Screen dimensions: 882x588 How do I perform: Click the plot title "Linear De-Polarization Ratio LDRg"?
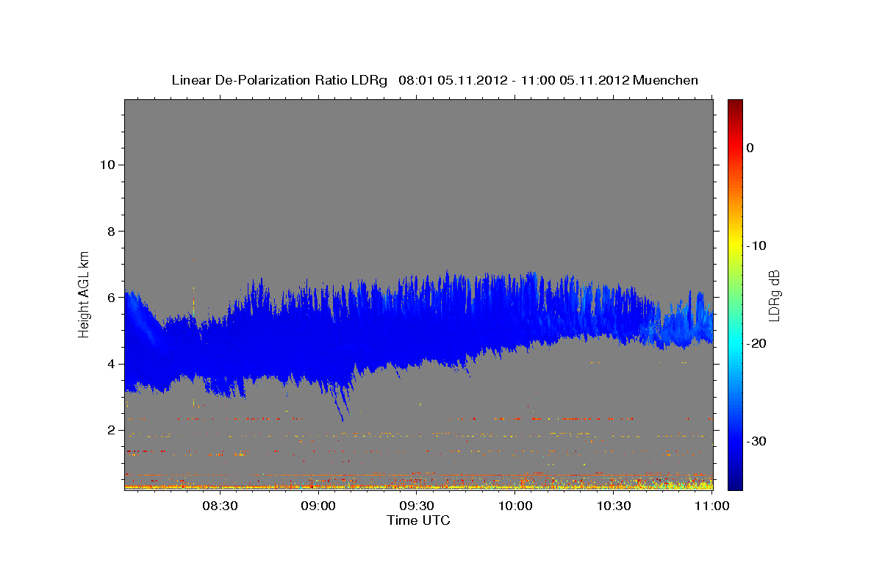tap(279, 80)
